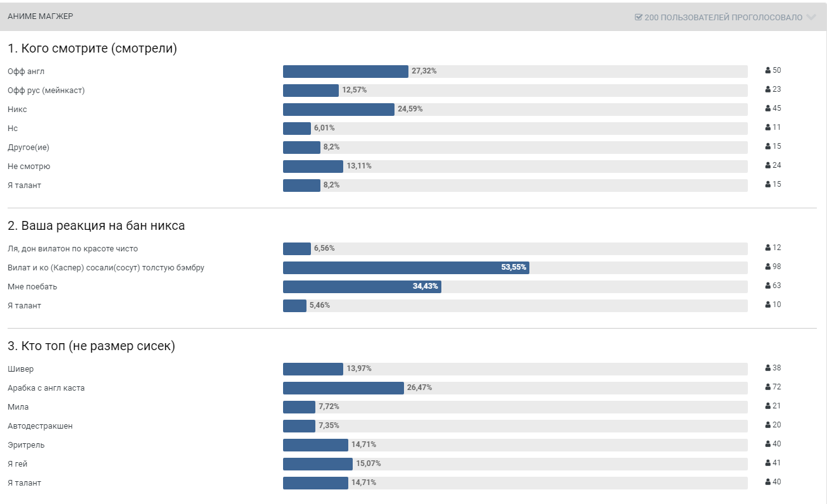Choose the Арабка с англ каста option
Screen dimensions: 827x504
(x=46, y=388)
